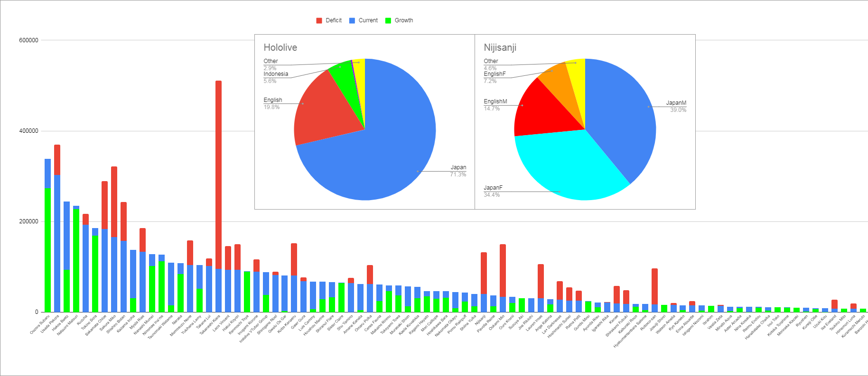The height and width of the screenshot is (376, 868).
Task: Click the Hololive Other 2.9% label
Action: (x=271, y=64)
